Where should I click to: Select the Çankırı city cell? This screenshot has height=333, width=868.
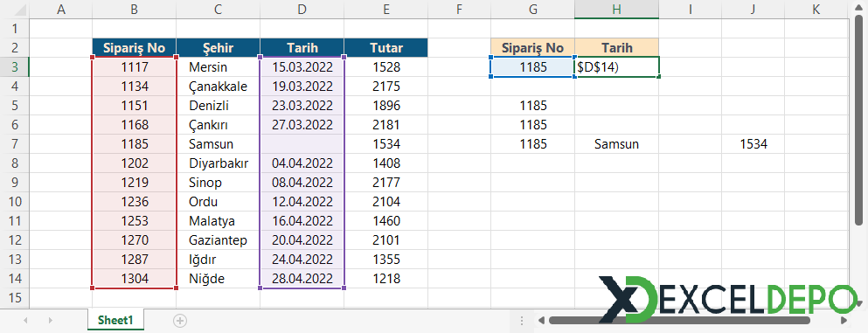click(219, 124)
